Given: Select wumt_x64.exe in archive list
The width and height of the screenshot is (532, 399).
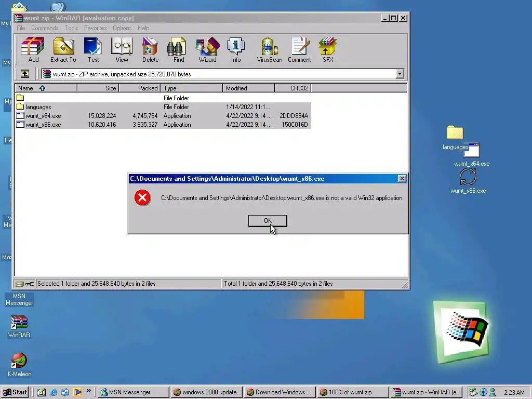Looking at the screenshot, I should [x=163, y=116].
